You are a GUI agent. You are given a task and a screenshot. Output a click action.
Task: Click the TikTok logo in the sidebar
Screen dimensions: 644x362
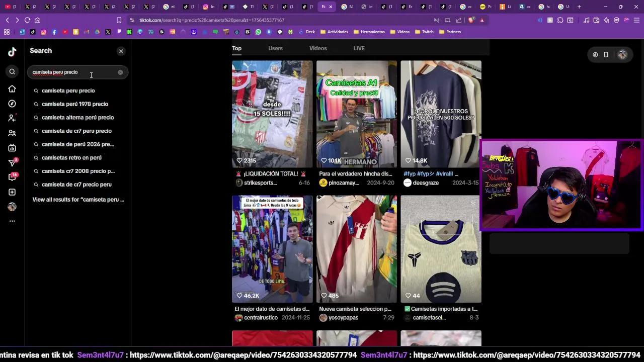pyautogui.click(x=12, y=51)
